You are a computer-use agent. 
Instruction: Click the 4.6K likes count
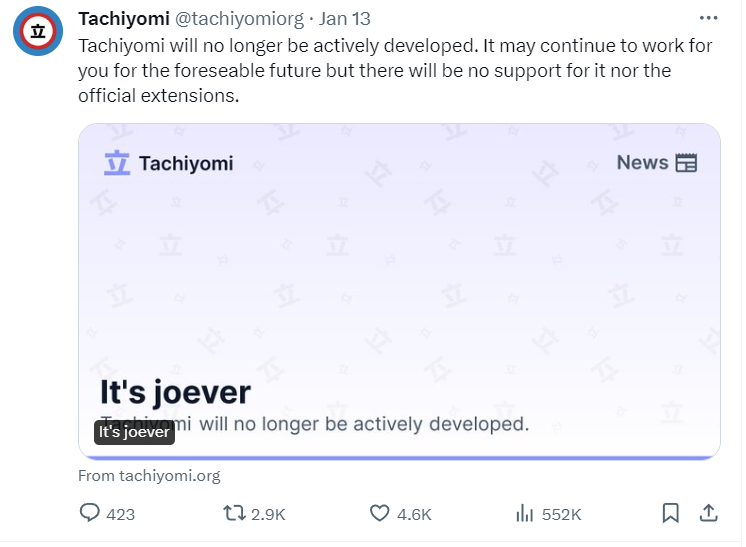[x=414, y=514]
